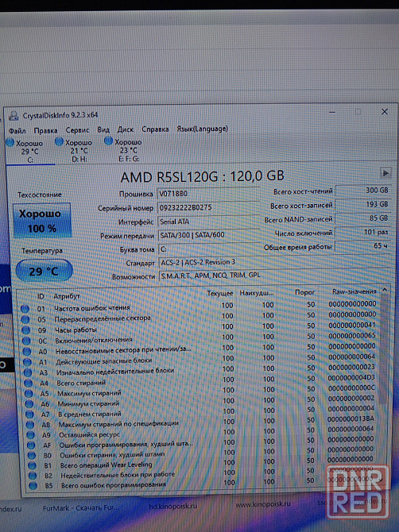Click the power-on count value 101 раз
This screenshot has width=399, height=532.
coord(362,232)
